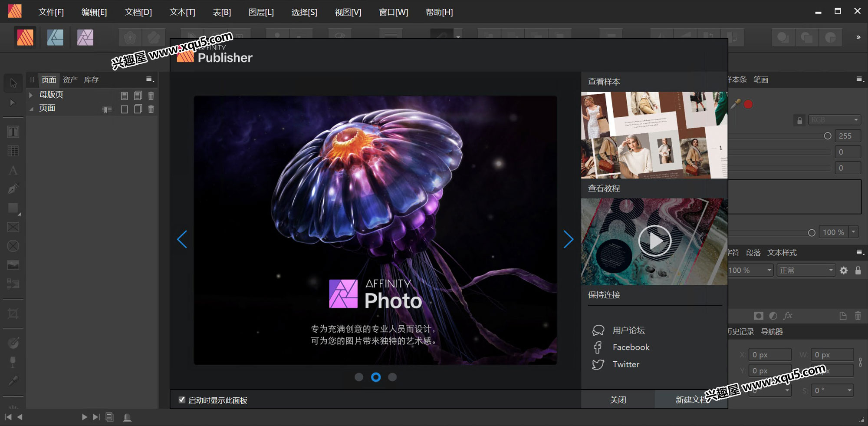Add a page via 页面 row page icon
This screenshot has width=868, height=426.
[x=124, y=109]
